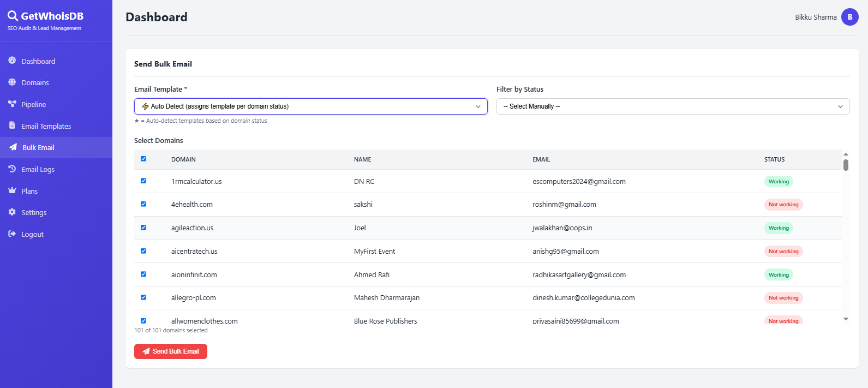The image size is (868, 388).
Task: Click the chevron arrow of Filter by Status select
Action: click(840, 106)
